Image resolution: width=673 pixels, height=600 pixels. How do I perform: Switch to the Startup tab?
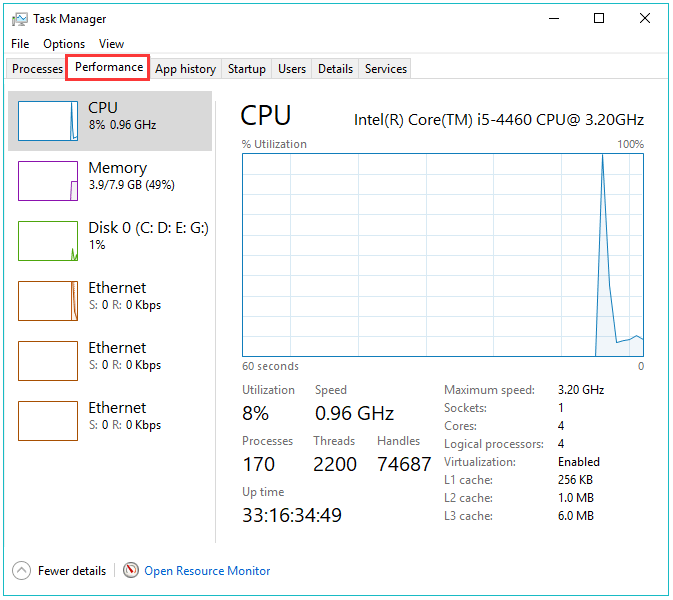246,69
